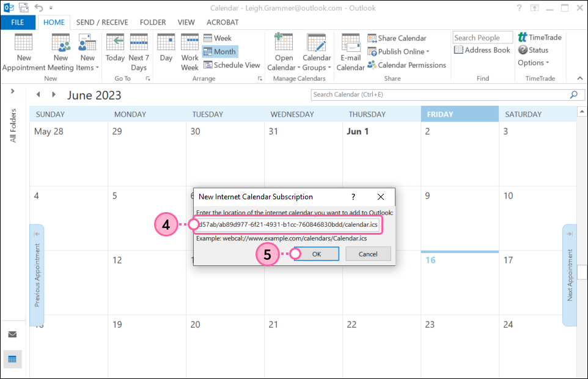Image resolution: width=588 pixels, height=379 pixels.
Task: Switch to Day view
Action: [x=166, y=48]
